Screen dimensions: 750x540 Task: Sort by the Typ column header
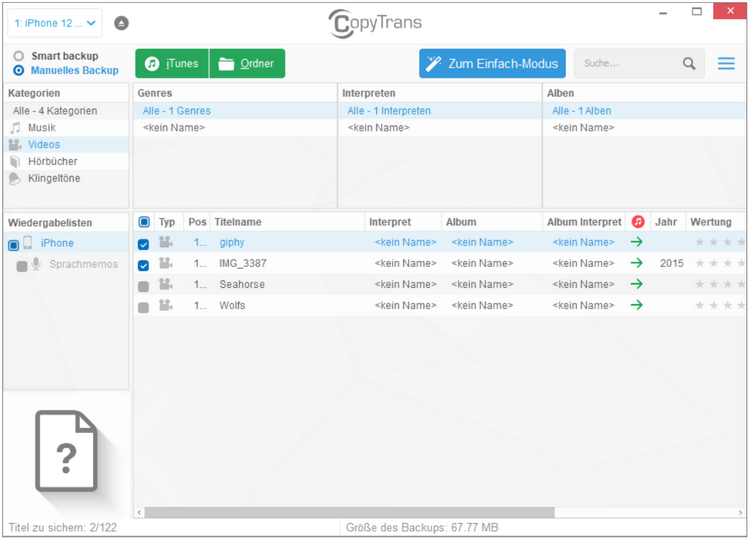click(x=167, y=222)
